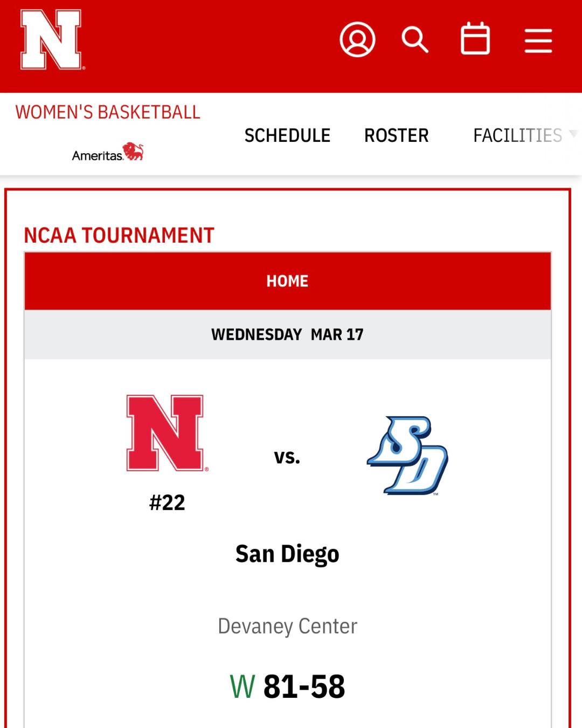The width and height of the screenshot is (582, 728).
Task: Click the Ameritas sponsor logo
Action: (x=108, y=153)
